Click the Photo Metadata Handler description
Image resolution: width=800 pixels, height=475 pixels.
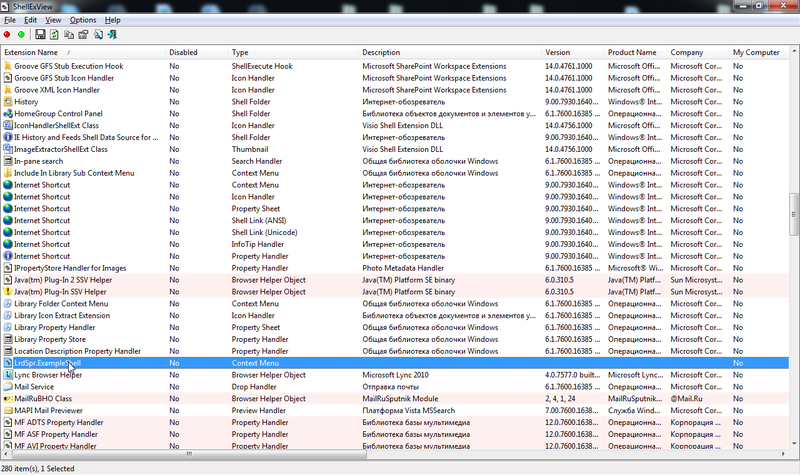pyautogui.click(x=403, y=268)
